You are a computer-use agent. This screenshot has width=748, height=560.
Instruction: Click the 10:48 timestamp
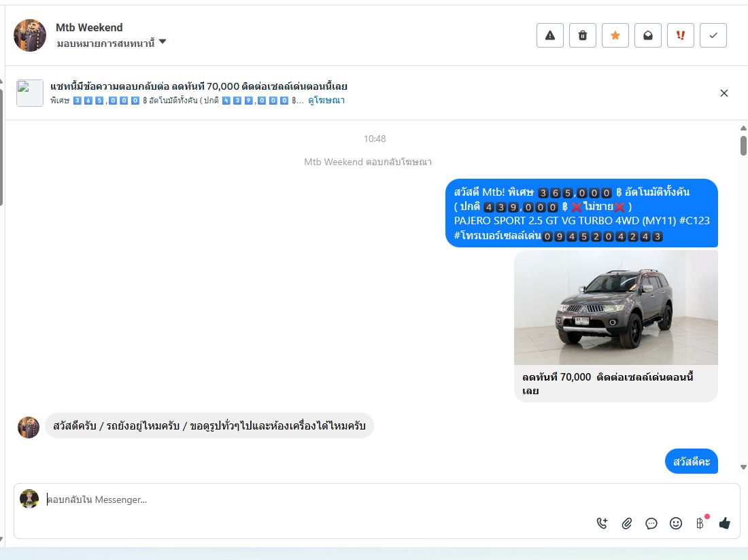click(x=375, y=139)
